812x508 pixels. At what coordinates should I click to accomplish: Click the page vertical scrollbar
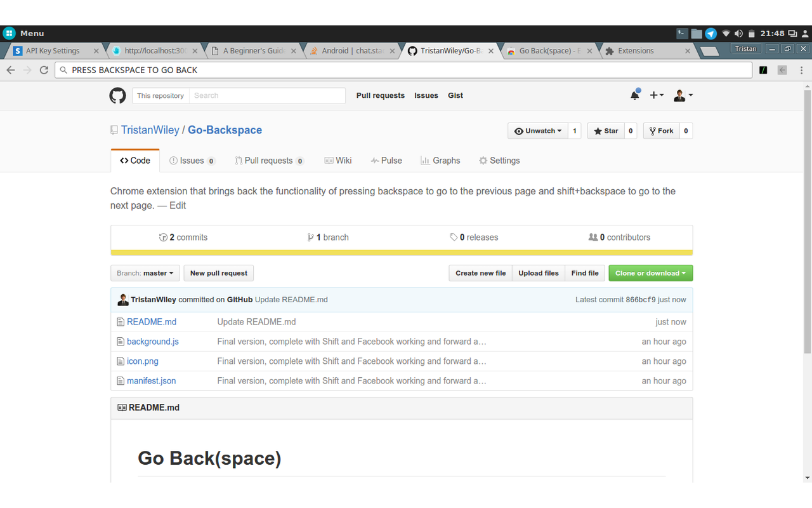(808, 222)
